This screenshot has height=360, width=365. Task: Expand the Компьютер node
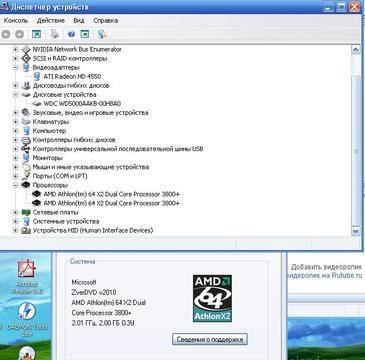click(15, 131)
